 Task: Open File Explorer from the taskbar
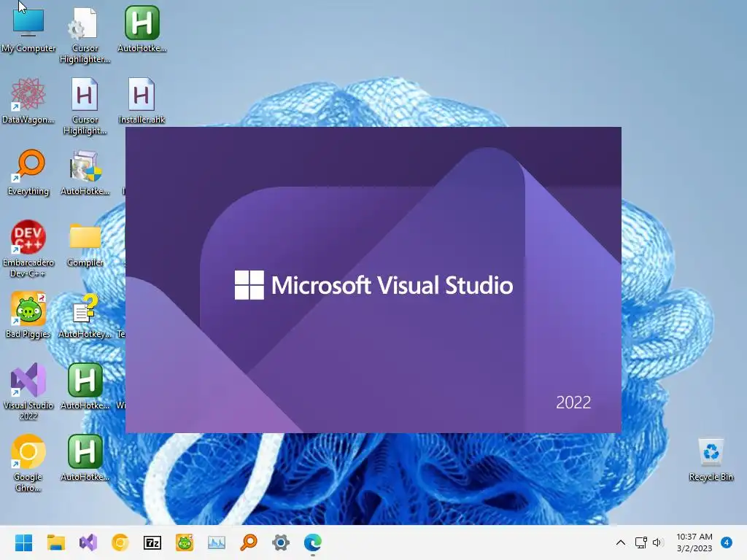[x=55, y=542]
